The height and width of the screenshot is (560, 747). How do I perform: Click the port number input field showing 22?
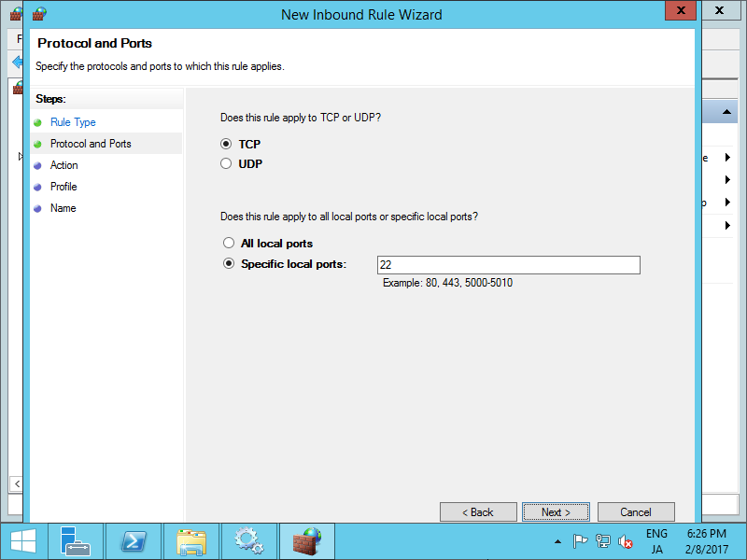tap(508, 264)
